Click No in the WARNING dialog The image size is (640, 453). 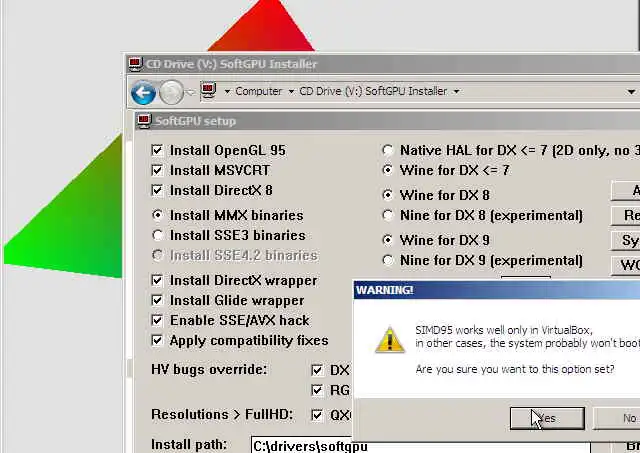(x=616, y=418)
